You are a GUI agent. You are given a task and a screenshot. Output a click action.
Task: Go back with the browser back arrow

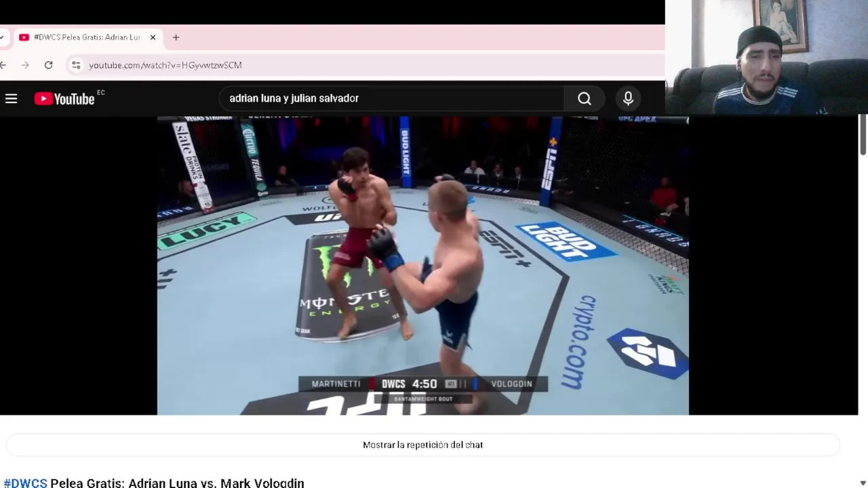(3, 65)
